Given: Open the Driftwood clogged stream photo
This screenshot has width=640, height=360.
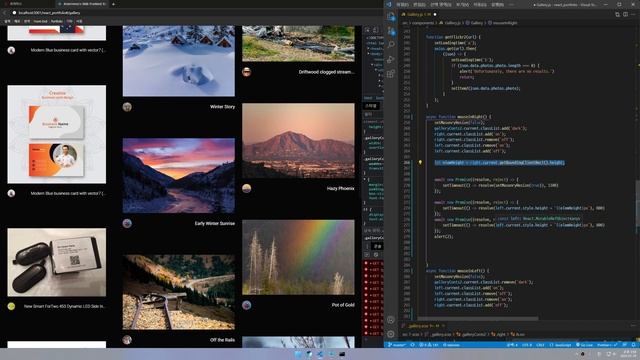Looking at the screenshot, I should click(298, 43).
